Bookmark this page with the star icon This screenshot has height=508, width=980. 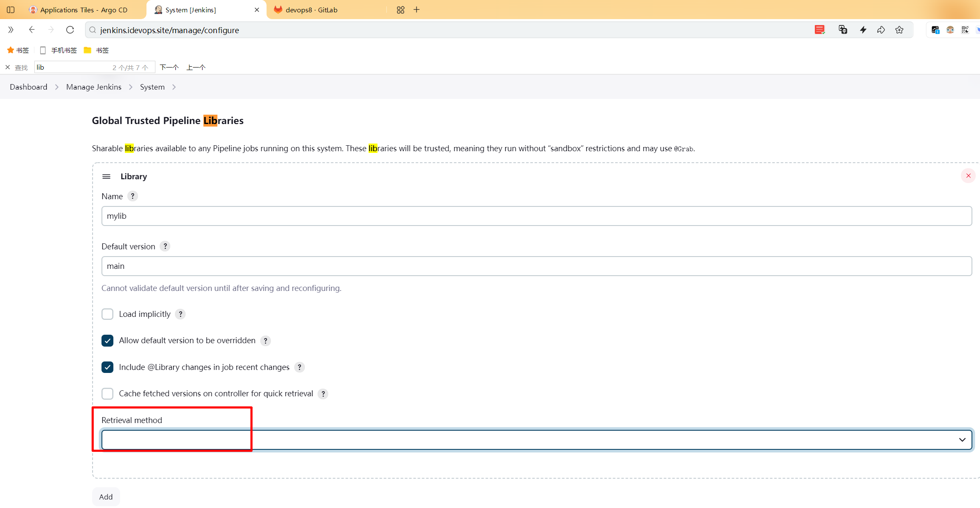pyautogui.click(x=899, y=30)
